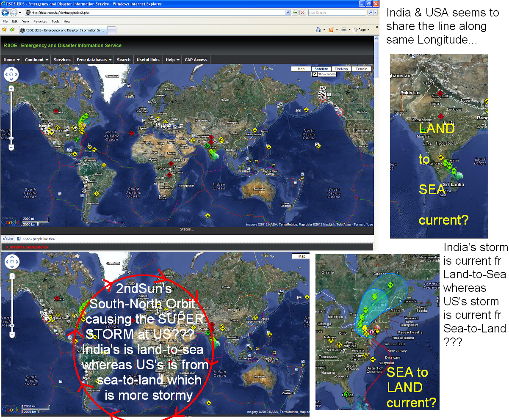Expand the Feeds dropdown arrow
The image size is (509, 420).
pyautogui.click(x=337, y=30)
